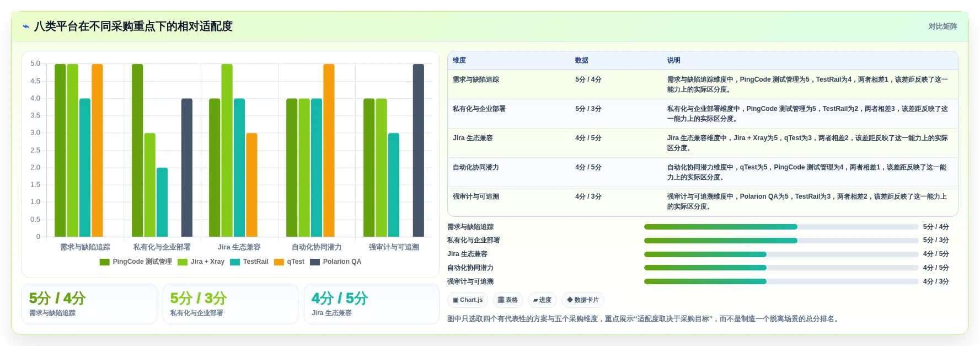Click the 自动化协同潜力 label in the progress list

(470, 268)
